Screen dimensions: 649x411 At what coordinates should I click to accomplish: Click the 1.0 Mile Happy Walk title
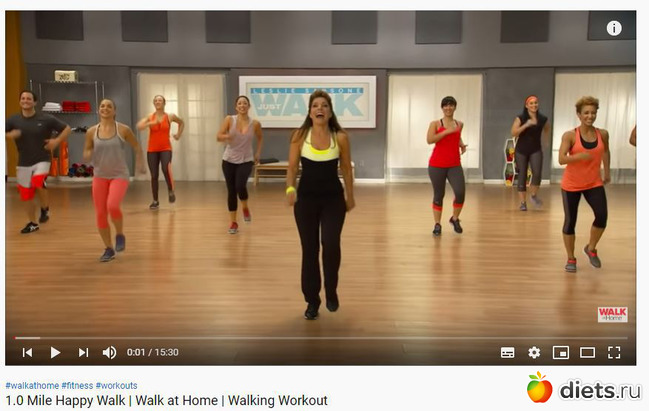(x=166, y=401)
